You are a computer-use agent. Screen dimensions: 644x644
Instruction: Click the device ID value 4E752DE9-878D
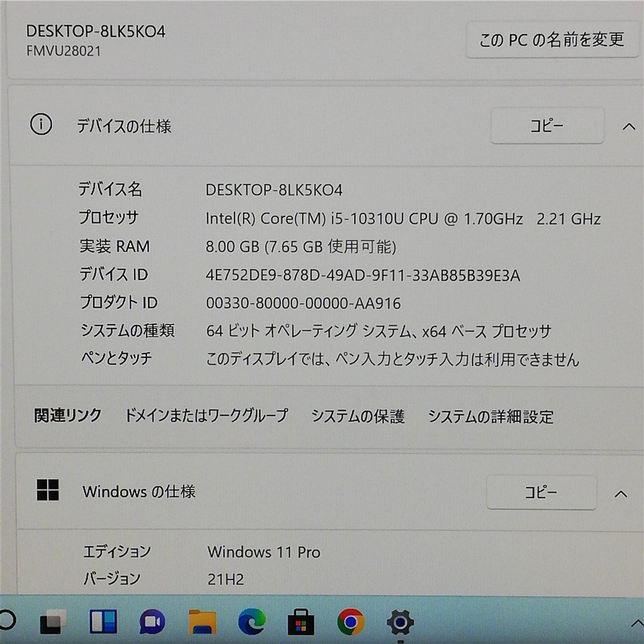pos(363,275)
